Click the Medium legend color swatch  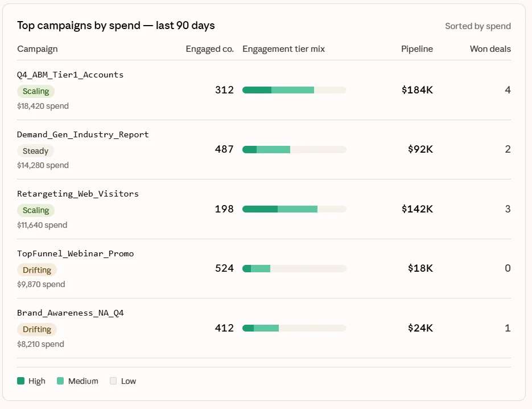(x=60, y=381)
